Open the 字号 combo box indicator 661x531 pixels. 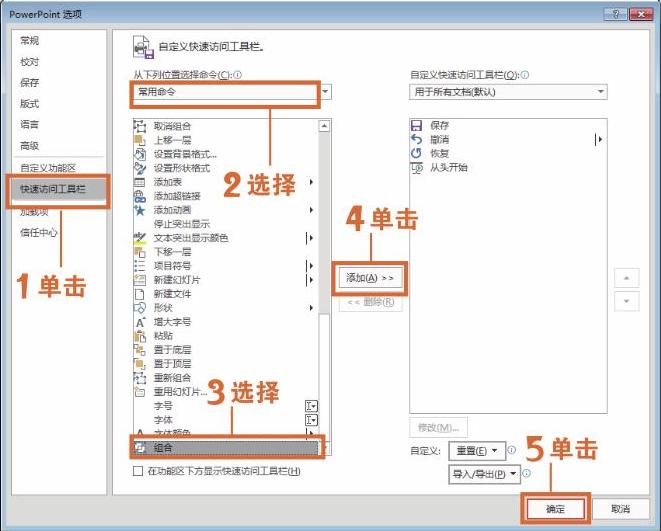point(312,406)
